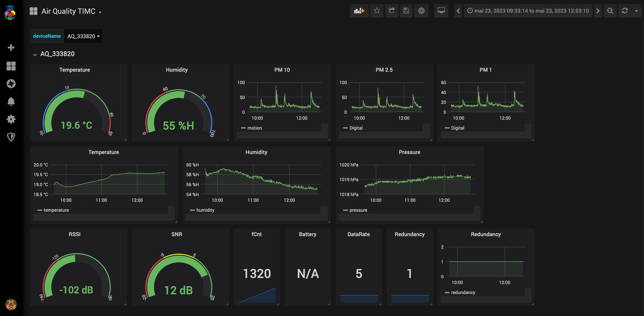Click the Add panel toolbar button
This screenshot has width=644, height=316.
[x=359, y=11]
